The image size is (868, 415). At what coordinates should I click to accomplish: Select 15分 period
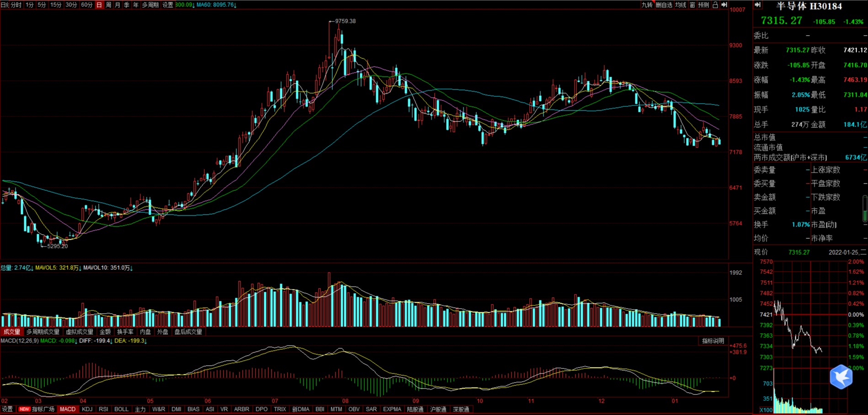click(x=56, y=5)
